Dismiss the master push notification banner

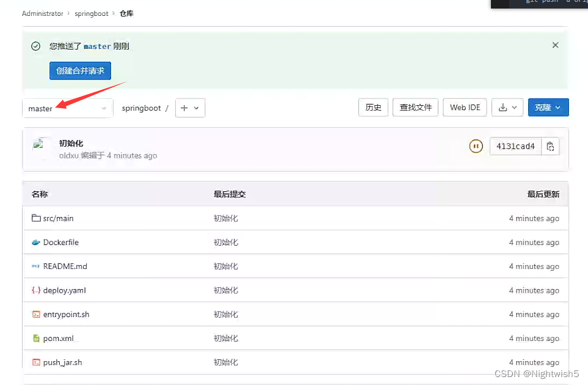click(555, 45)
